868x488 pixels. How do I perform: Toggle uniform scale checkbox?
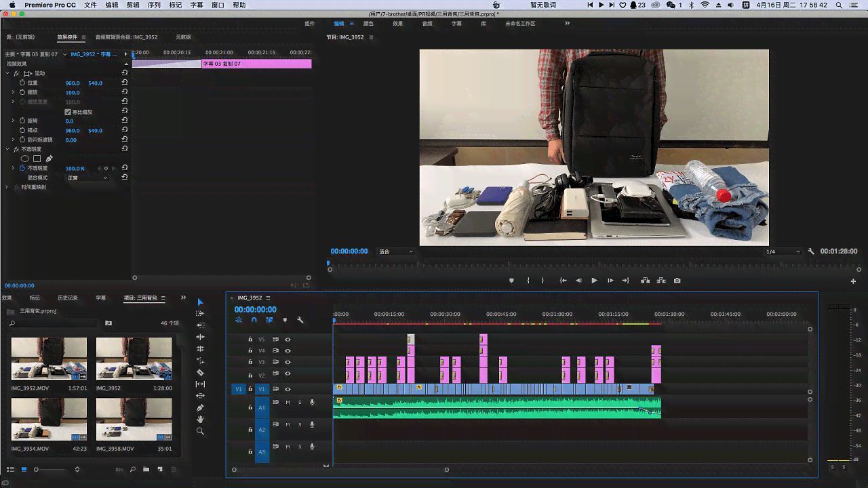click(x=68, y=112)
